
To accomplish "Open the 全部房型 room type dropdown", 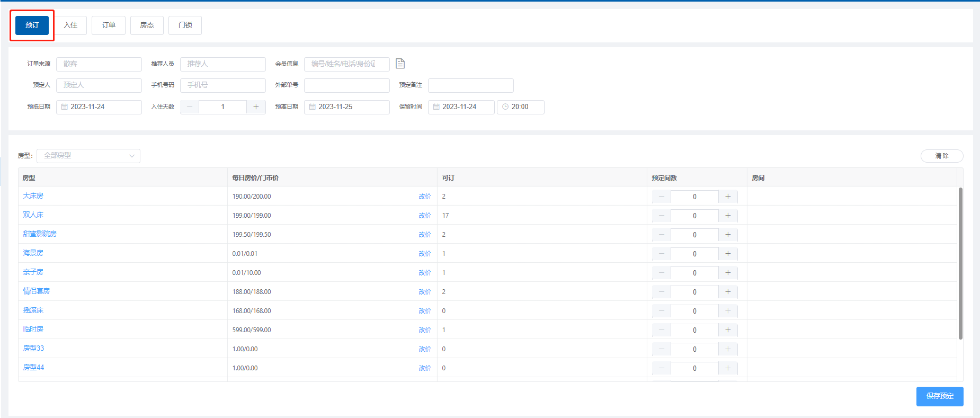I will [88, 156].
